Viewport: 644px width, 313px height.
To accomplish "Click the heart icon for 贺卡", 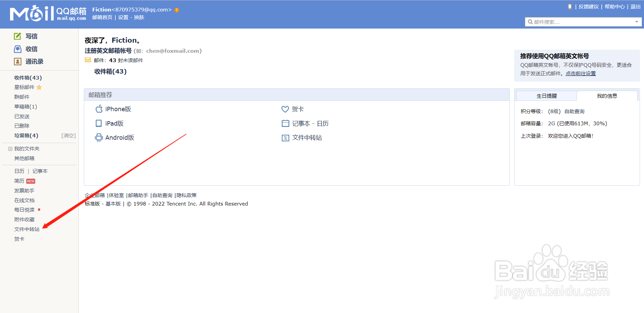I will (285, 109).
